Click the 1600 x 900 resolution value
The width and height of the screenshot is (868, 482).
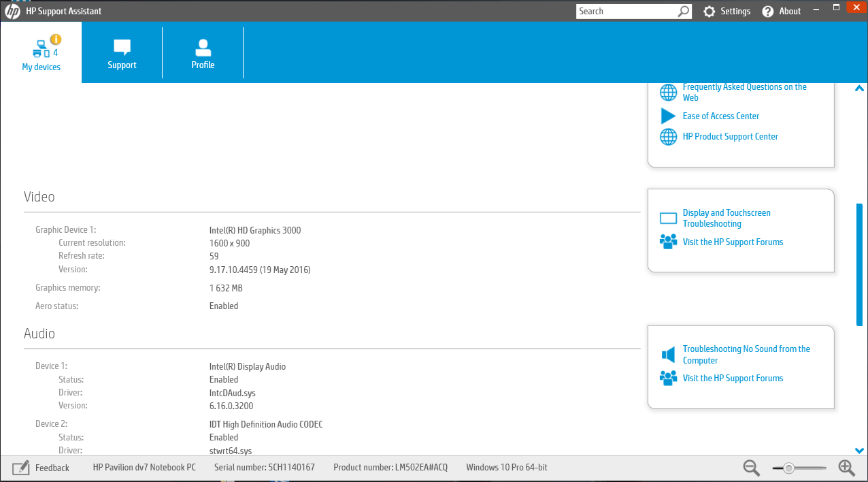[229, 243]
